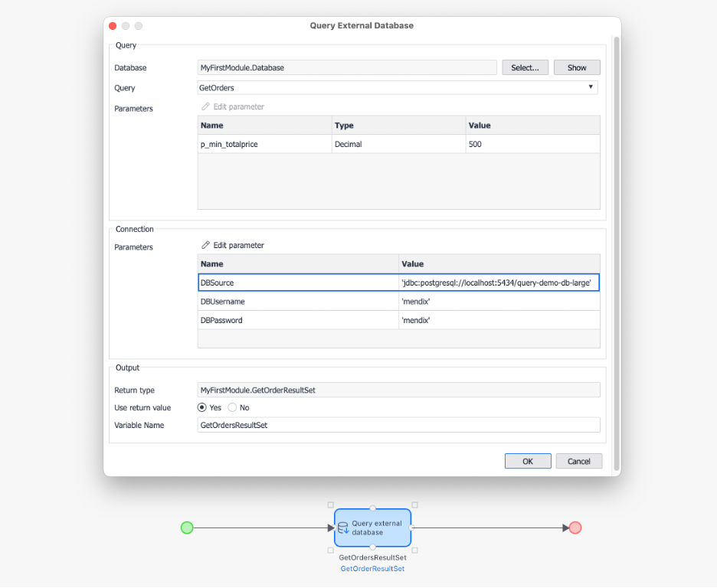Click the Type column header
Viewport: 717px width, 588px height.
click(399, 126)
